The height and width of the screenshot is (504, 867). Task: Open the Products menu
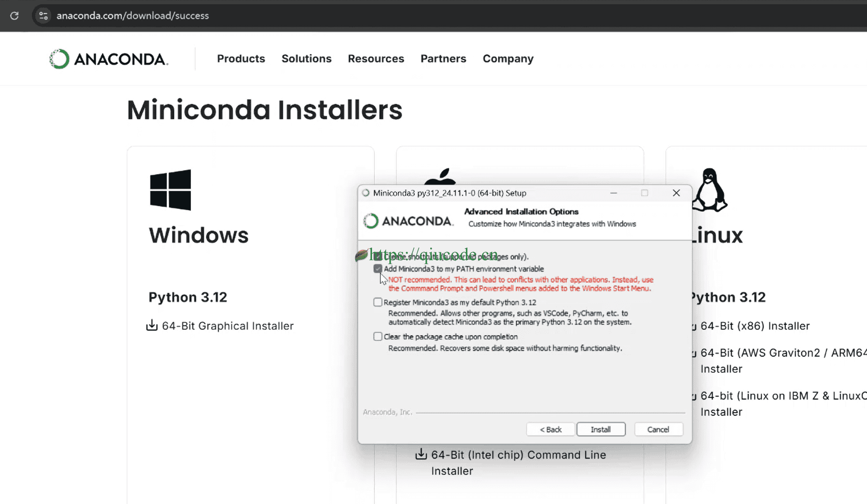(241, 59)
